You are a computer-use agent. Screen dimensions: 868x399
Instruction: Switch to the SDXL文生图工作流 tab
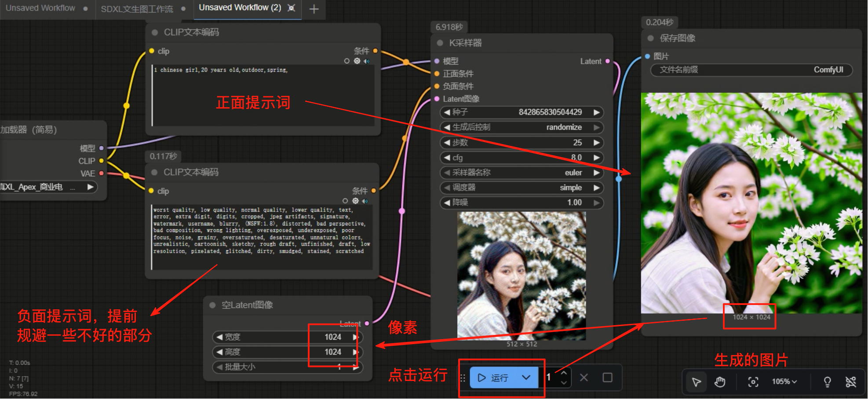(137, 9)
